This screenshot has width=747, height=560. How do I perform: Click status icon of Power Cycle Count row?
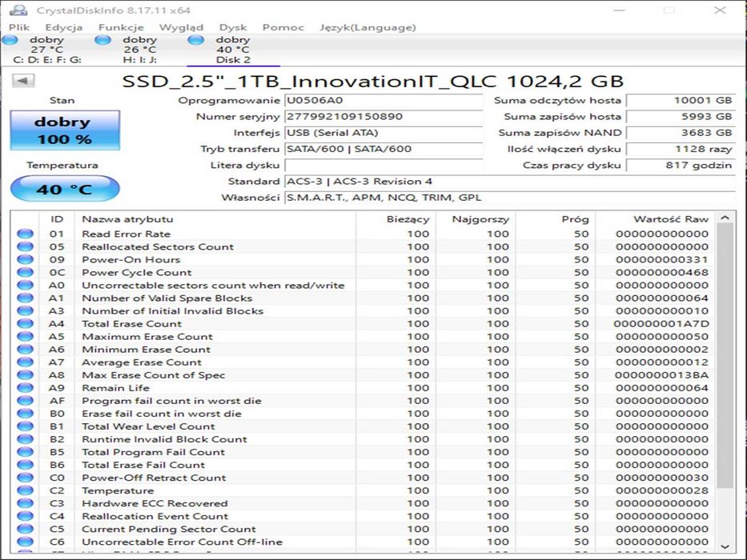tap(26, 272)
